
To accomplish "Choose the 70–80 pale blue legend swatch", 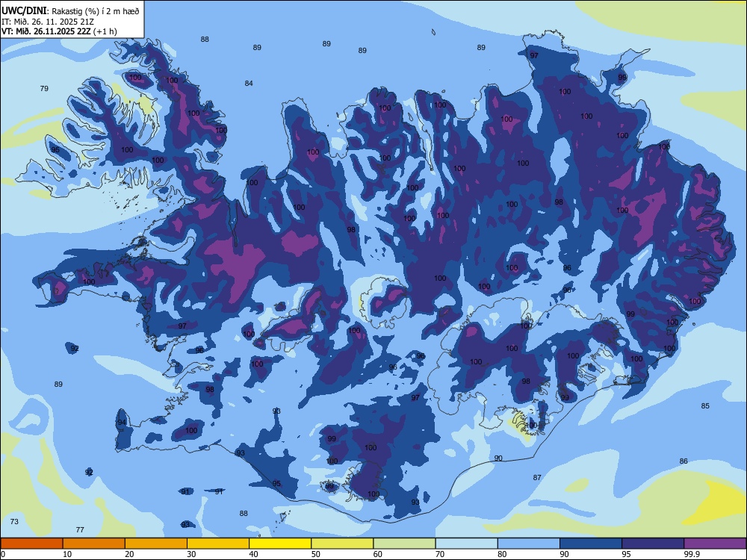I will click(467, 544).
